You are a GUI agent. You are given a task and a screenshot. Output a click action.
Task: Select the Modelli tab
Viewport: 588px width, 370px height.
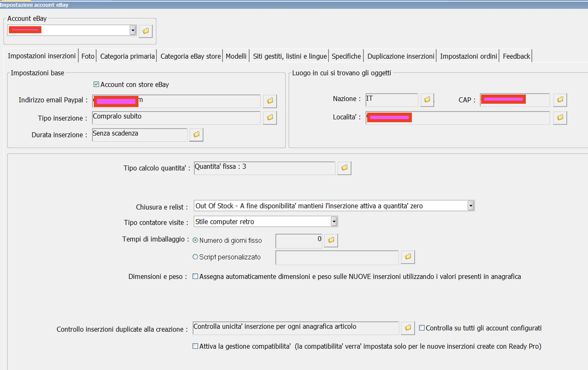point(236,56)
